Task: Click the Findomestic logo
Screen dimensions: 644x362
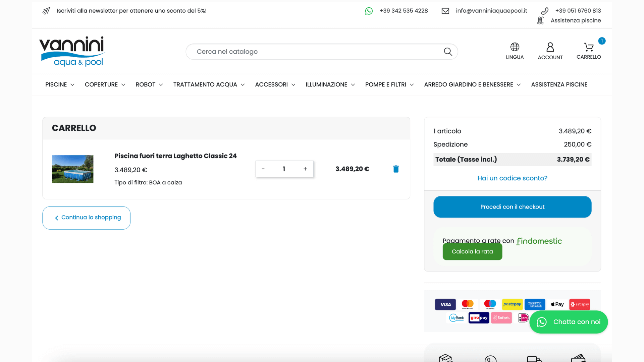Action: pos(539,241)
